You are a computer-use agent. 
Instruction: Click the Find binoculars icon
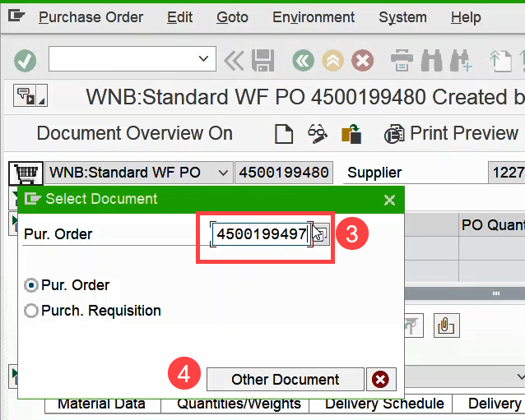coord(431,60)
